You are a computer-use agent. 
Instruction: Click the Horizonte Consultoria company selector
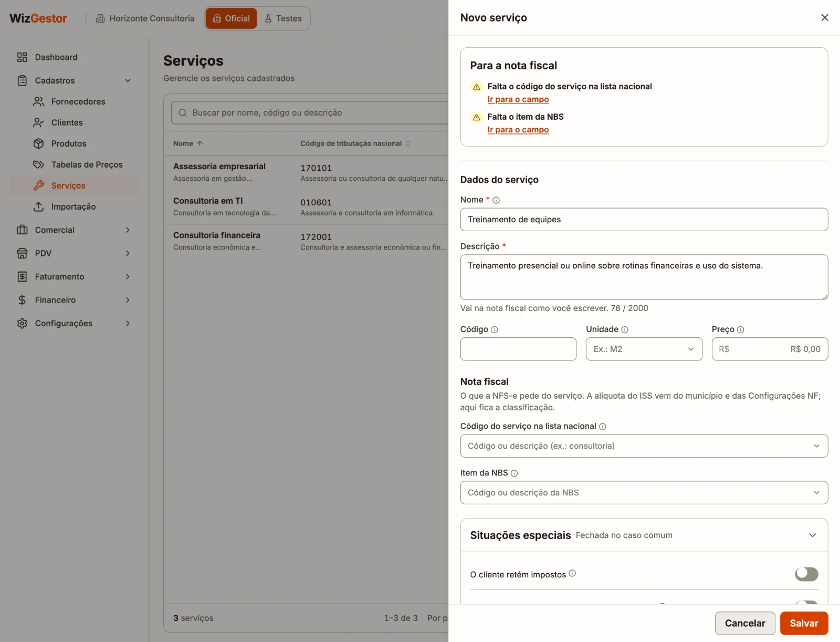coord(145,18)
